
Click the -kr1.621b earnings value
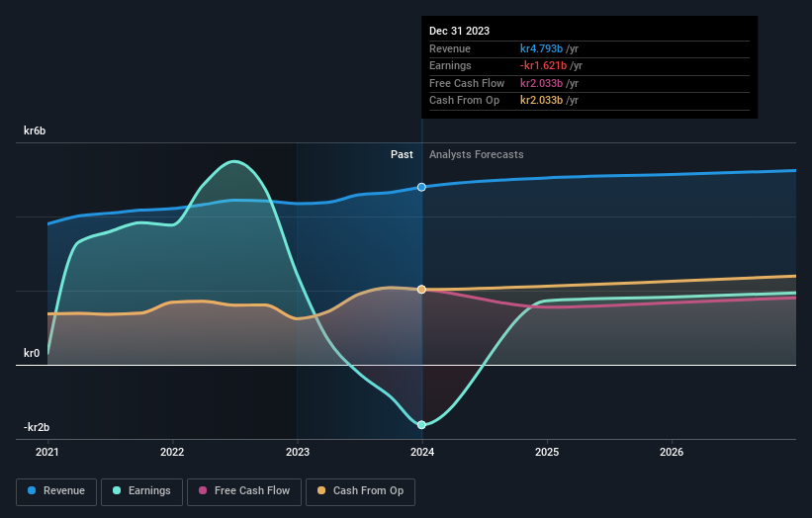pos(543,65)
